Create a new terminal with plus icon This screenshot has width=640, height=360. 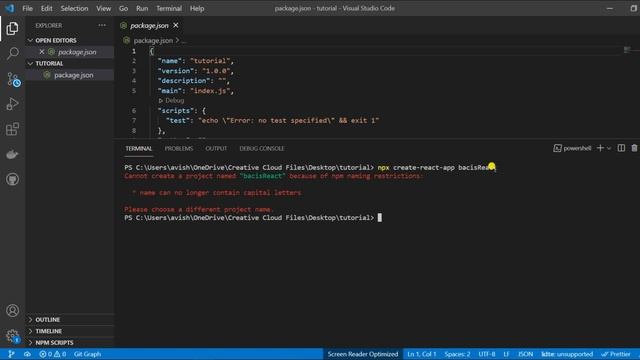click(600, 148)
